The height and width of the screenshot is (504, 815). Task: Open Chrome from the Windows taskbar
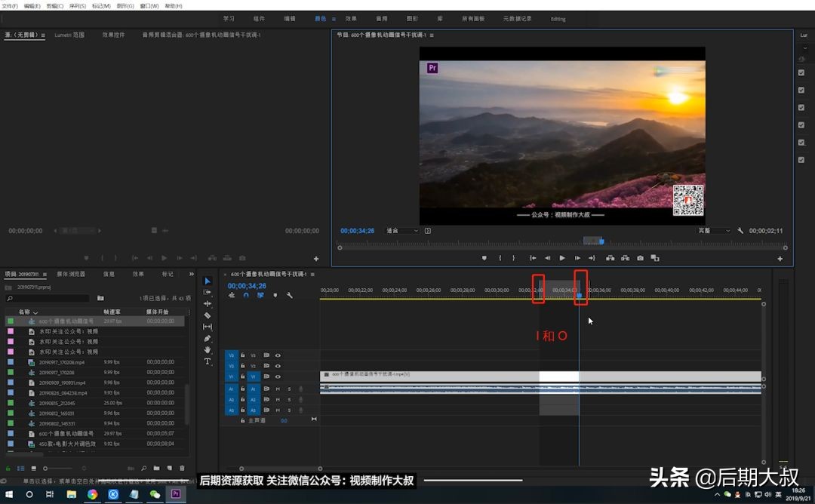[92, 495]
